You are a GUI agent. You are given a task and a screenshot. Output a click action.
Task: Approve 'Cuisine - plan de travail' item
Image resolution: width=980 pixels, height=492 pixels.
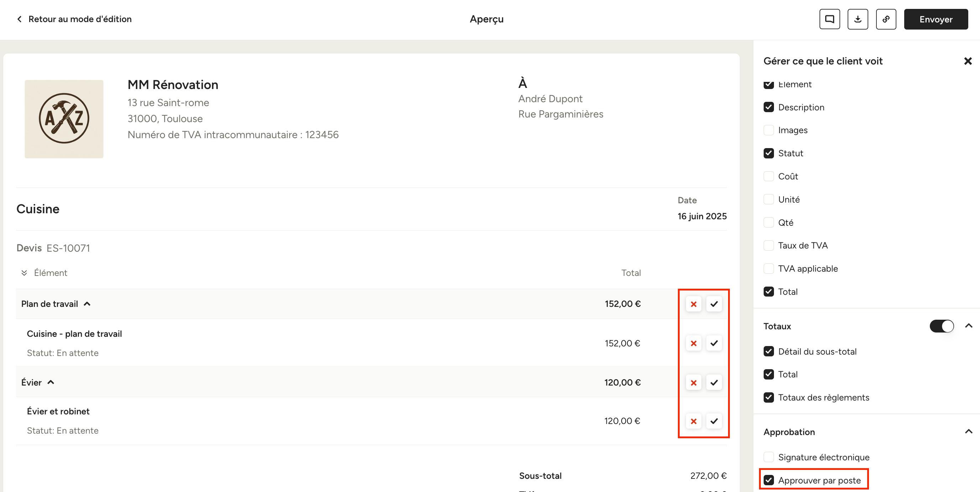[714, 343]
